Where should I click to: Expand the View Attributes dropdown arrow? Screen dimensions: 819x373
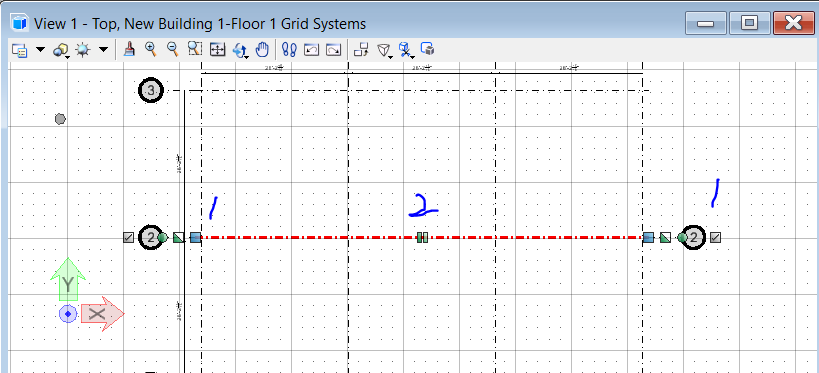click(x=40, y=50)
